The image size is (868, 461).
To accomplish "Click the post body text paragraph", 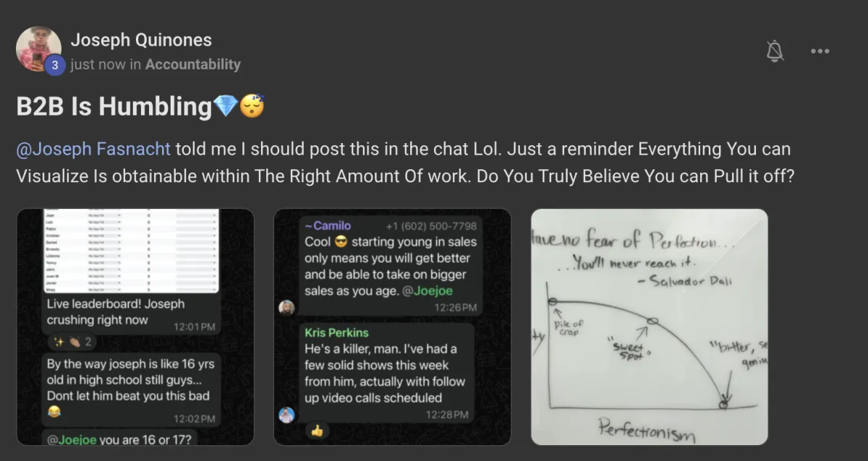I will pyautogui.click(x=405, y=163).
